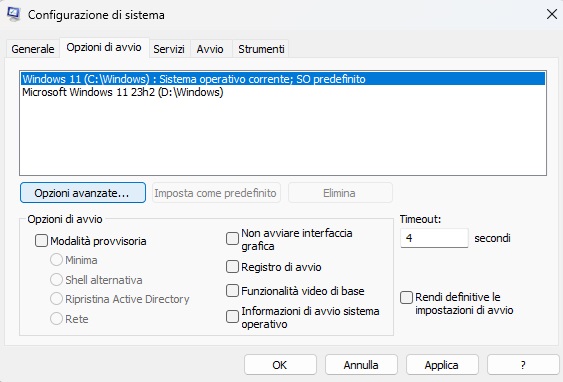Choose the Minima radio option

[56, 260]
